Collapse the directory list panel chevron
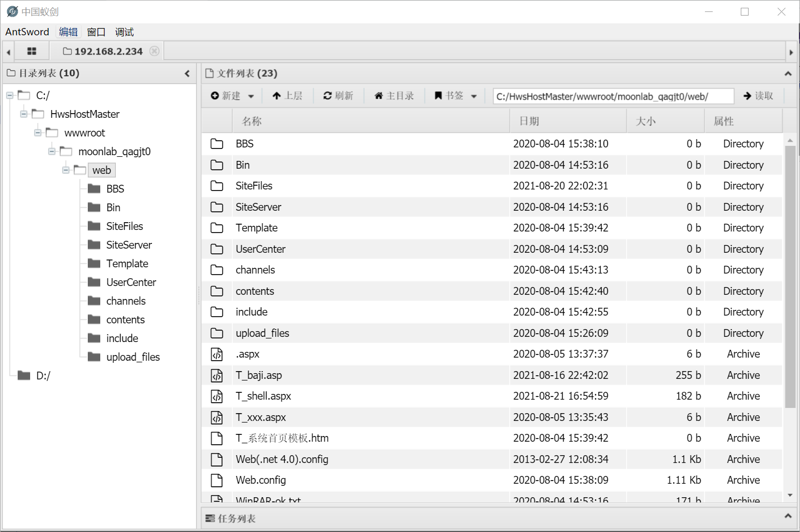 [187, 74]
